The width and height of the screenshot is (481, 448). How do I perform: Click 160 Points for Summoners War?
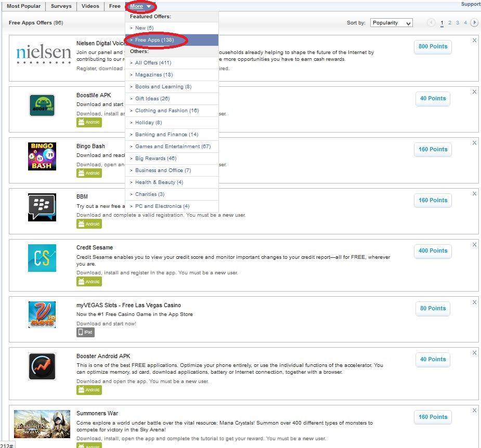point(433,417)
